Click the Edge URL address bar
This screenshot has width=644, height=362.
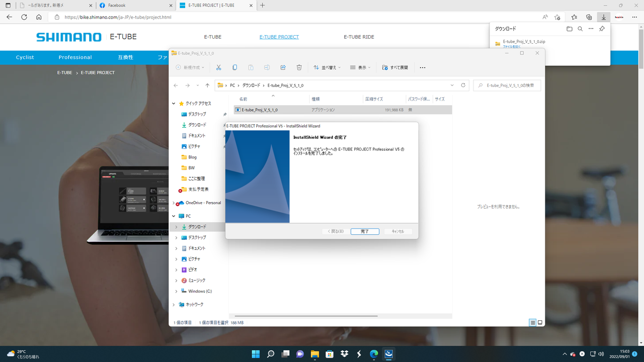294,17
